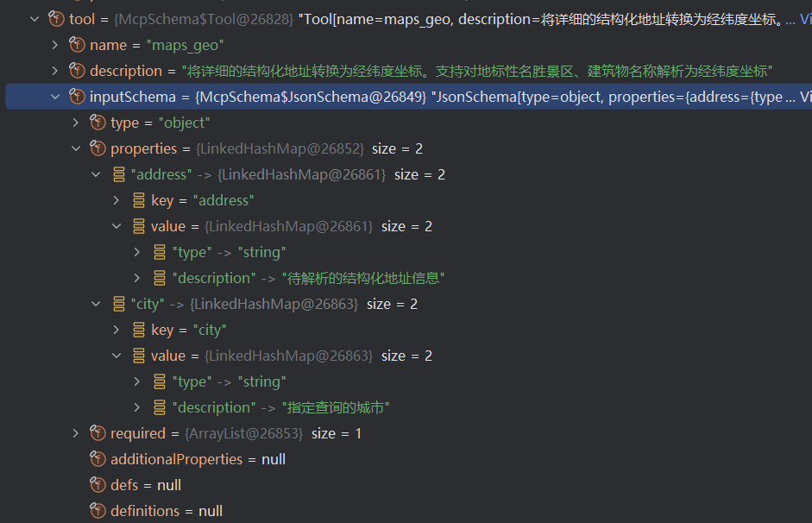The image size is (812, 523).
Task: Select the {McpSchema$Tool@26828} reference
Action: (204, 19)
